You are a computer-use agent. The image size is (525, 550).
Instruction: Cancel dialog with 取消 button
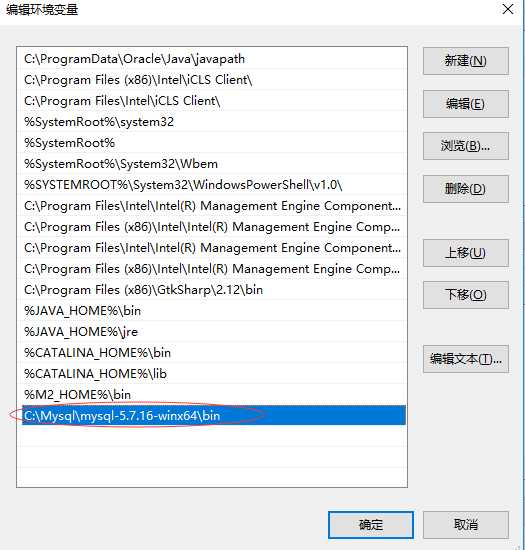(465, 525)
